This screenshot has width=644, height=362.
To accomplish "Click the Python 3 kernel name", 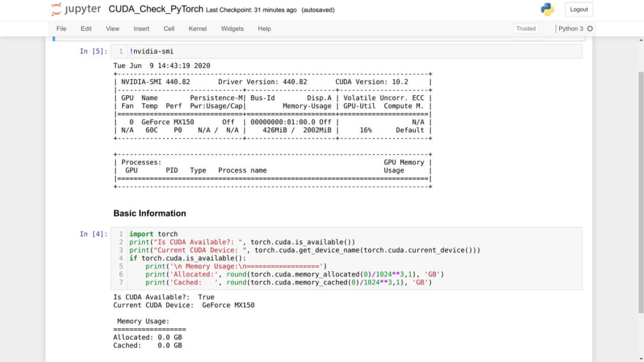I will coord(571,29).
